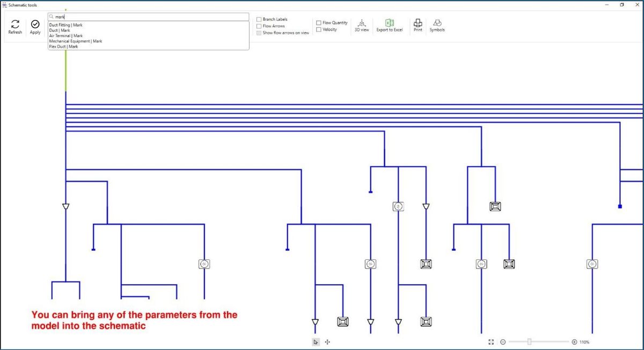Fit schematic to screen icon
Viewport: 644px width, 350px height.
click(491, 342)
